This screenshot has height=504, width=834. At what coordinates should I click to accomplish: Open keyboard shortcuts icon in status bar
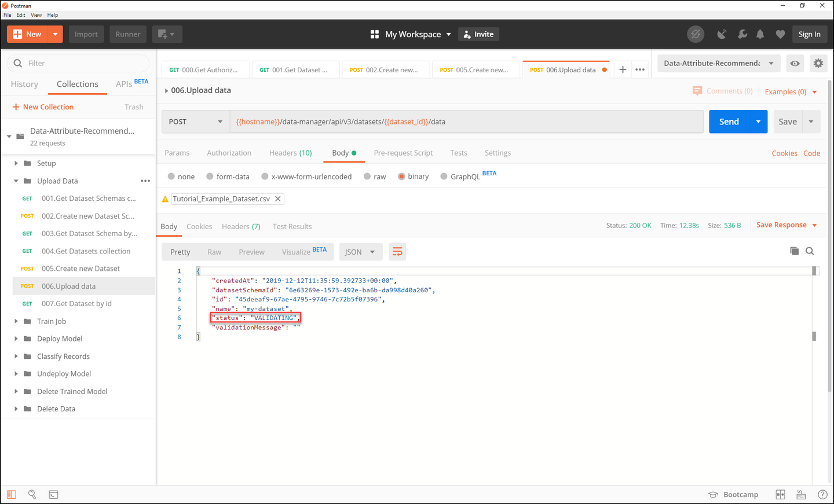802,494
